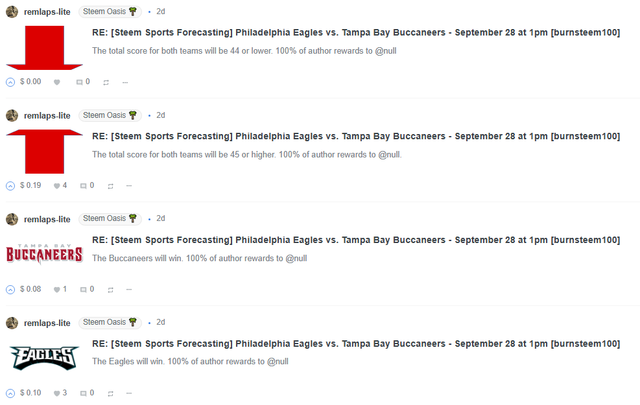Click the heart on the 'Buccaneers will win' post
This screenshot has width=640, height=405.
[x=56, y=289]
